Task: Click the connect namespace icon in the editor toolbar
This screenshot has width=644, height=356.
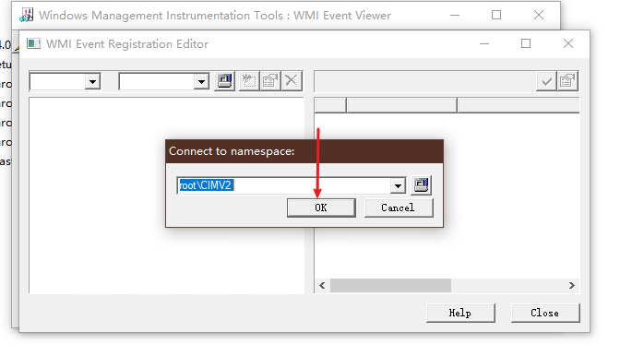Action: tap(224, 81)
